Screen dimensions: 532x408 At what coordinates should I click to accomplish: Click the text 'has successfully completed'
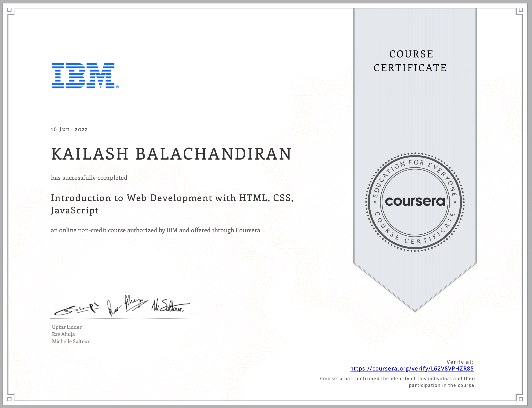point(89,178)
